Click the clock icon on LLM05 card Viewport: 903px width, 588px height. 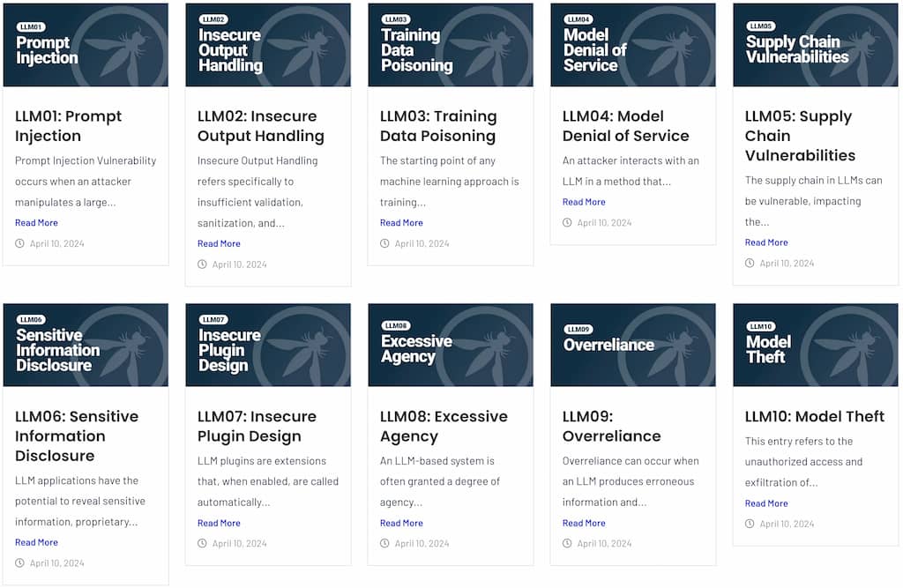(x=749, y=263)
